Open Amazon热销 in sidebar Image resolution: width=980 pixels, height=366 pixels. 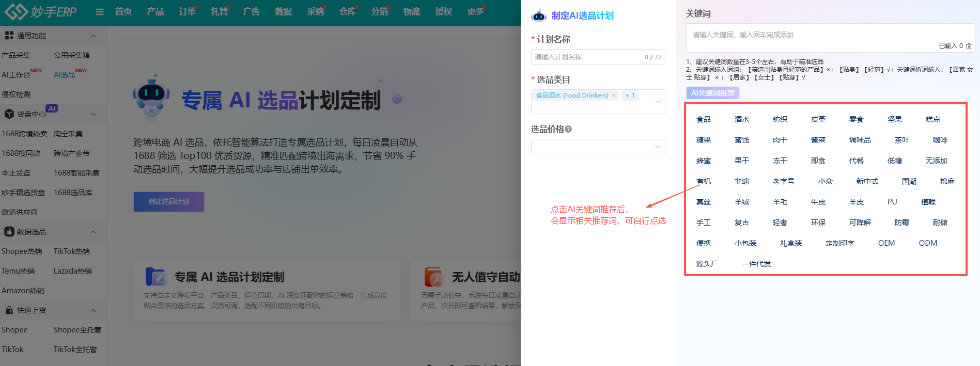(x=23, y=291)
